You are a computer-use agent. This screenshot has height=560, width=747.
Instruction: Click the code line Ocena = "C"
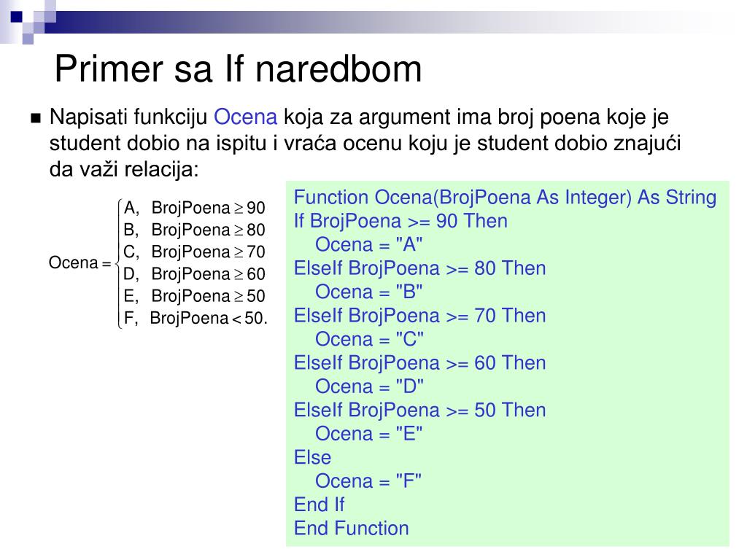tap(369, 340)
